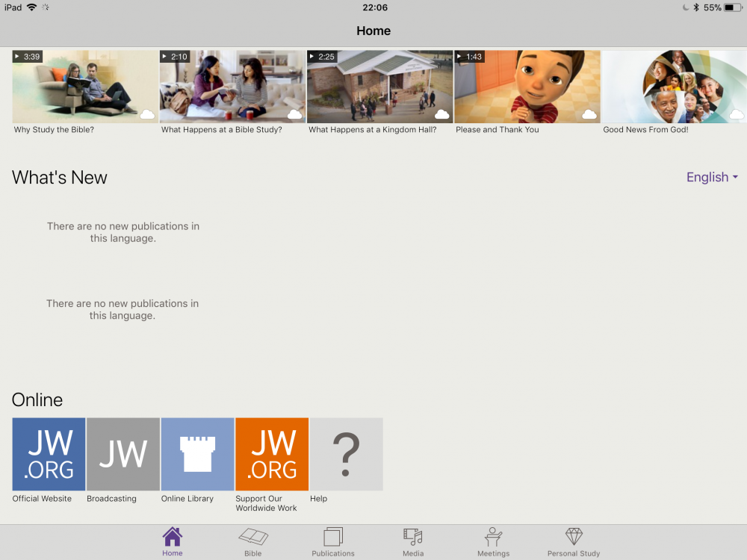The height and width of the screenshot is (560, 747).
Task: Tap the orange Support Our Worldwide Work tile
Action: tap(272, 454)
